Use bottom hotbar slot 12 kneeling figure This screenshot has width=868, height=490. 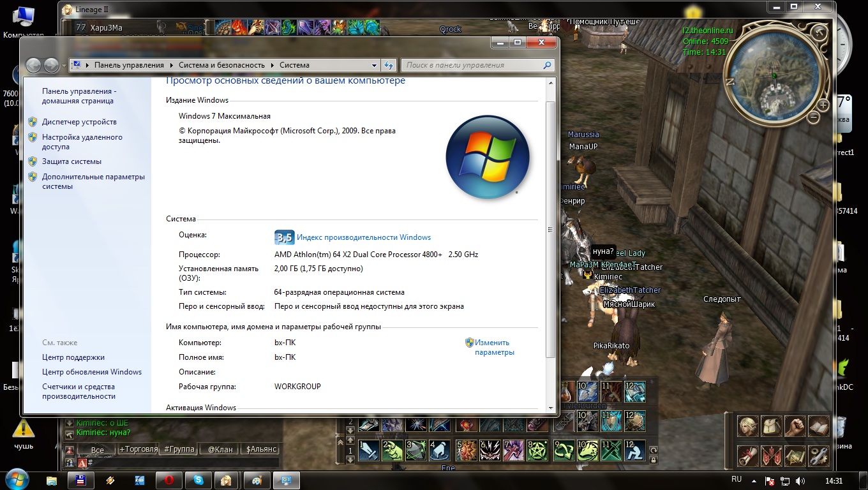click(635, 450)
